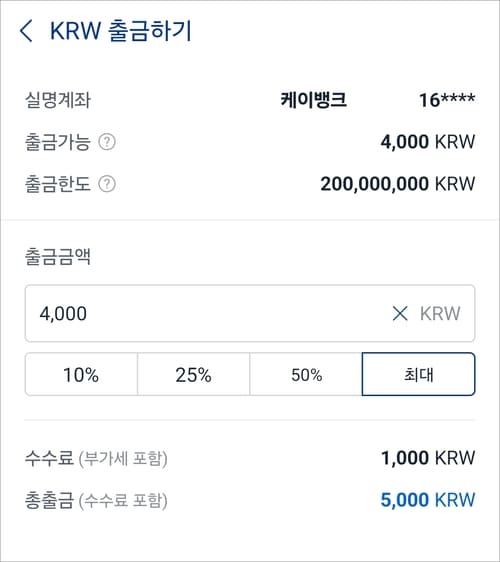Focus the 출금금액 input showing 4,000
500x562 pixels.
pos(250,314)
